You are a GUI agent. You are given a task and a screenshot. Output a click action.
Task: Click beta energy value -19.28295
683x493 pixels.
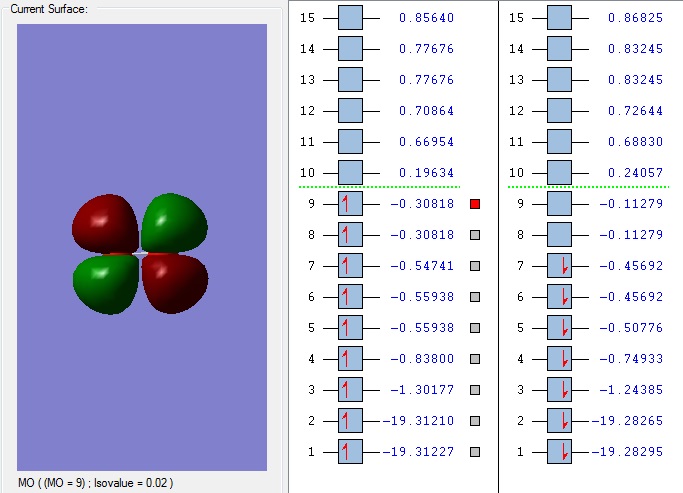pos(627,452)
